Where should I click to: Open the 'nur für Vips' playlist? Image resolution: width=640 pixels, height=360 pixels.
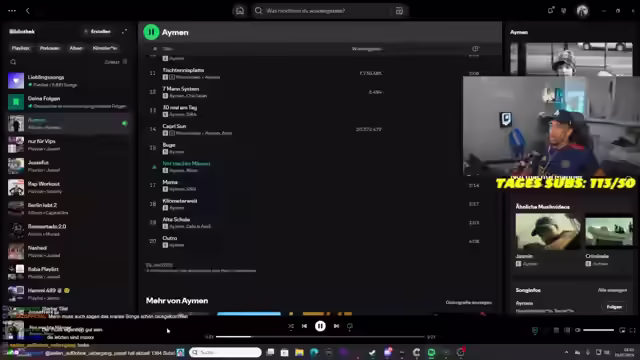[x=69, y=144]
